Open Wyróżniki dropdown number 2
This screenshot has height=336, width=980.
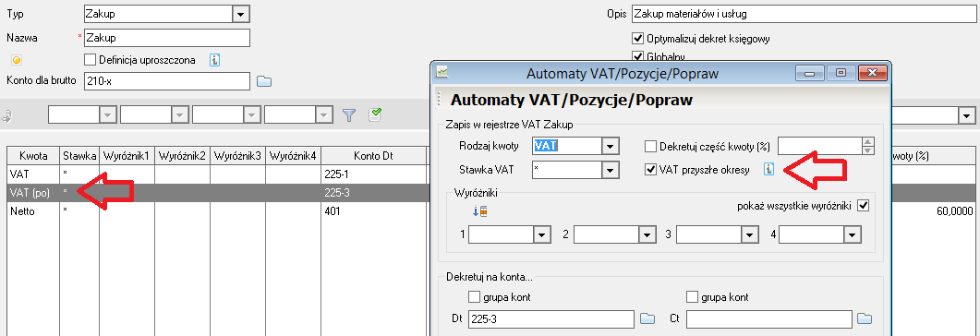point(647,234)
